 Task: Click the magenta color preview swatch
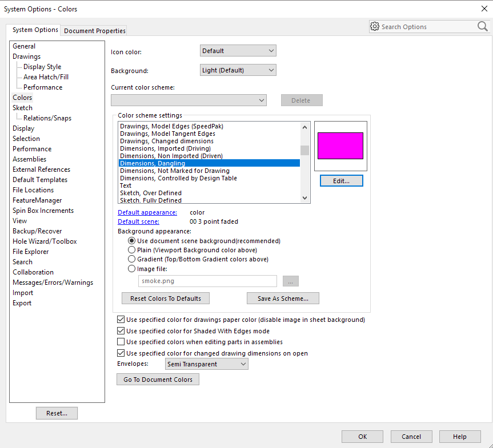340,146
